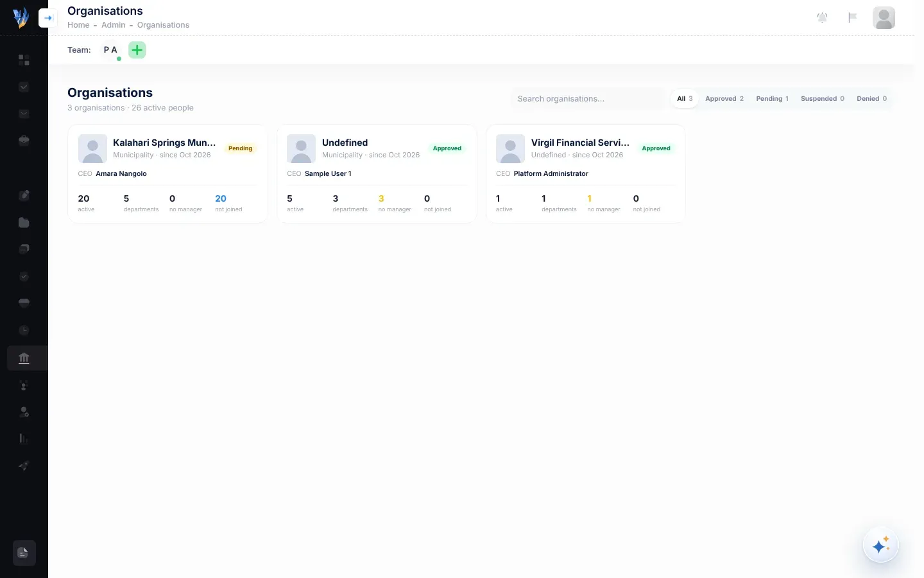Toggle sidebar with the arrow button
The width and height of the screenshot is (924, 578).
48,18
